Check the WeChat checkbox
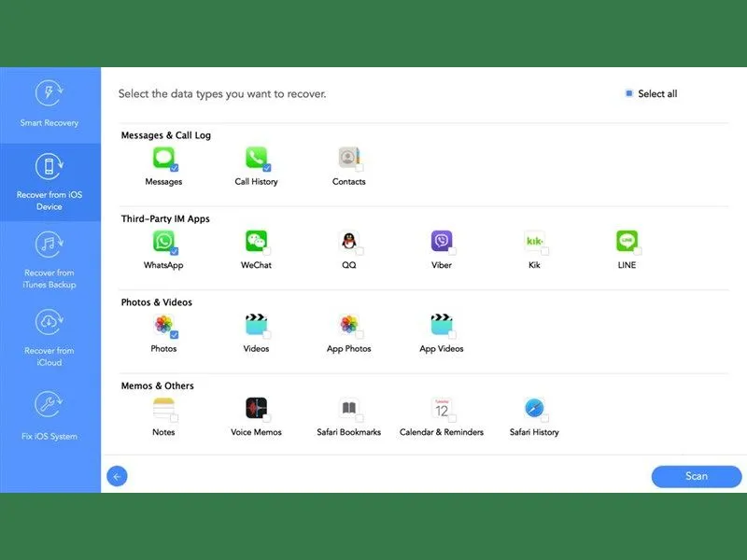The width and height of the screenshot is (747, 560). pyautogui.click(x=267, y=251)
